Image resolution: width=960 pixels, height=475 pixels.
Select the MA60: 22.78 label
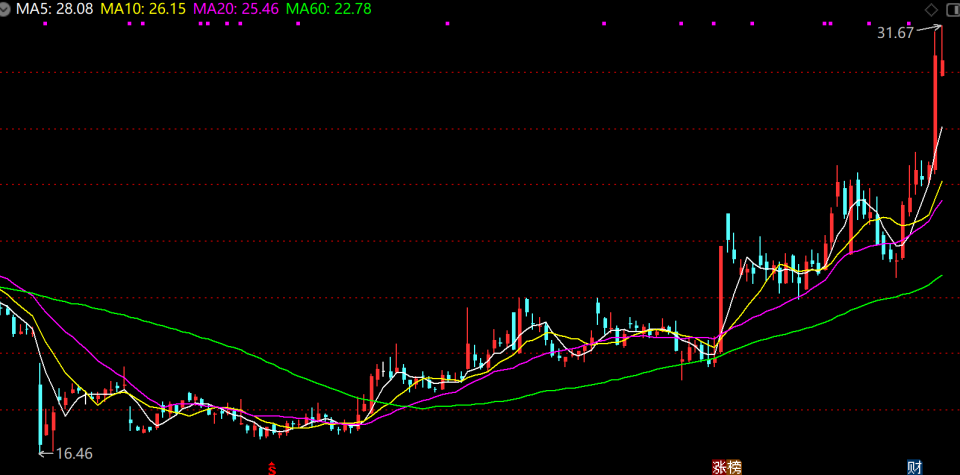tap(328, 9)
